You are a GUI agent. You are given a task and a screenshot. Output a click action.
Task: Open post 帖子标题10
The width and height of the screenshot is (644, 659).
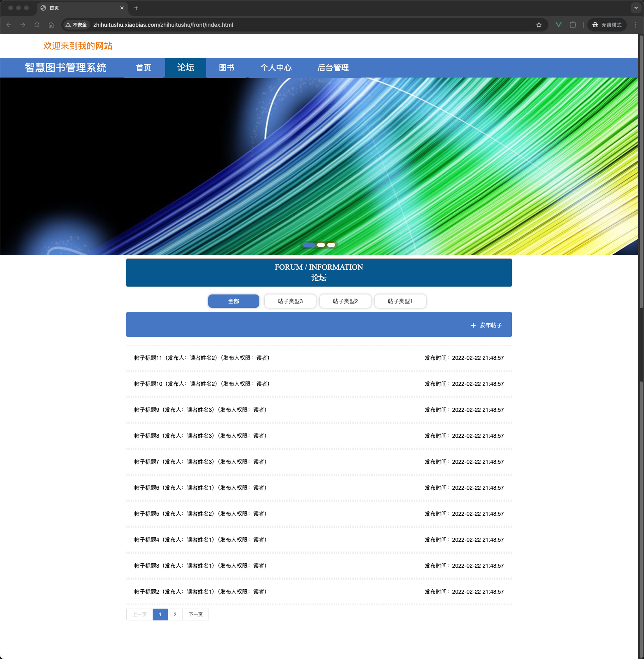coord(319,384)
